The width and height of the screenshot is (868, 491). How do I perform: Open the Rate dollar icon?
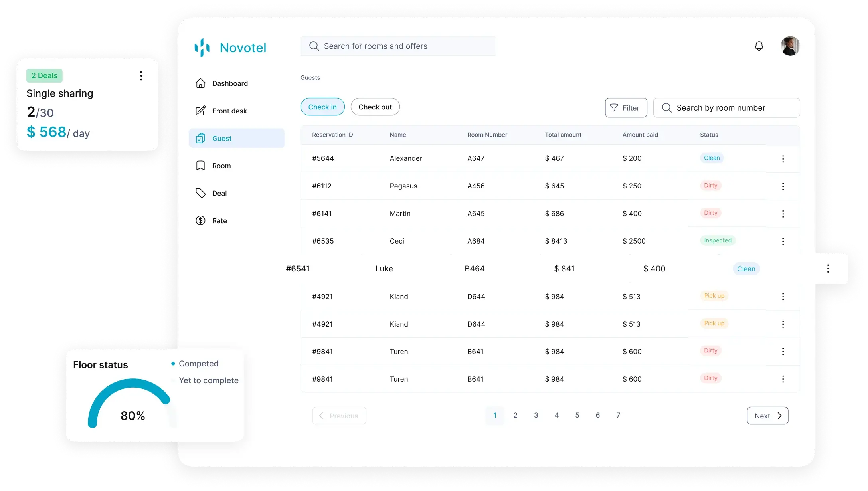[200, 220]
